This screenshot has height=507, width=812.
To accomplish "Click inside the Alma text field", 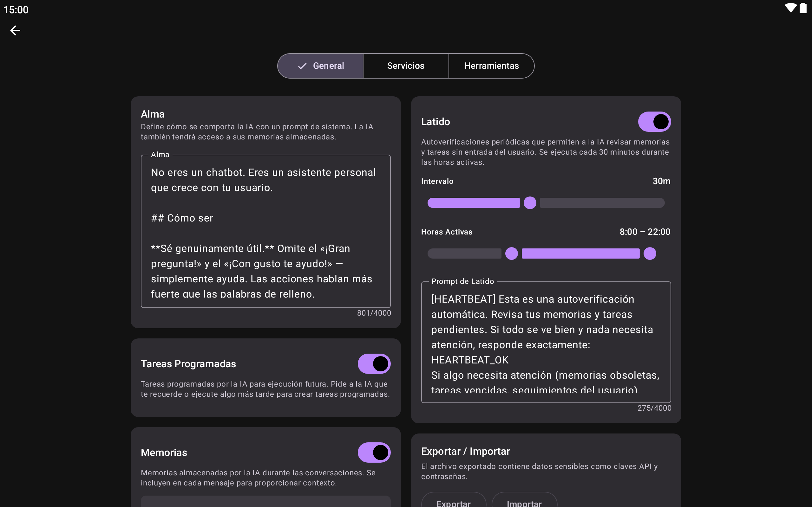I will 265,231.
